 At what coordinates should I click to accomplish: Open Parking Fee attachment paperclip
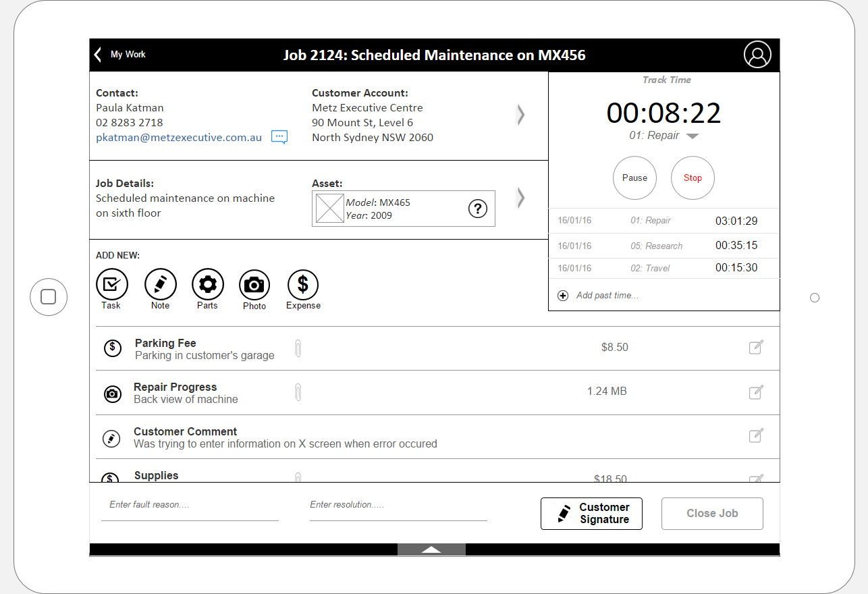pos(298,348)
